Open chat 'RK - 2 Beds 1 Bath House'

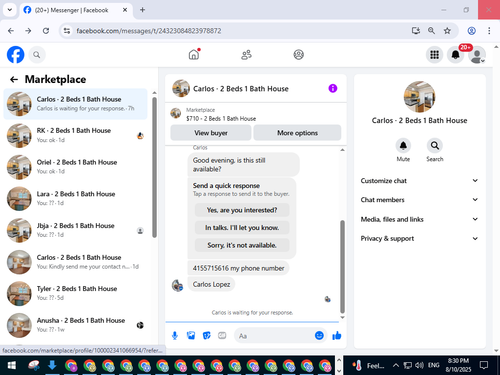coord(75,135)
